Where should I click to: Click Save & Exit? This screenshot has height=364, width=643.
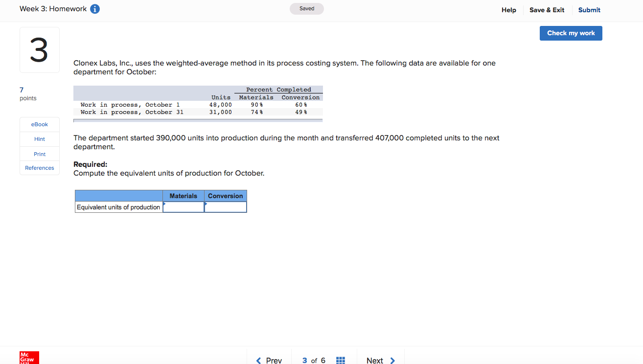click(x=547, y=10)
